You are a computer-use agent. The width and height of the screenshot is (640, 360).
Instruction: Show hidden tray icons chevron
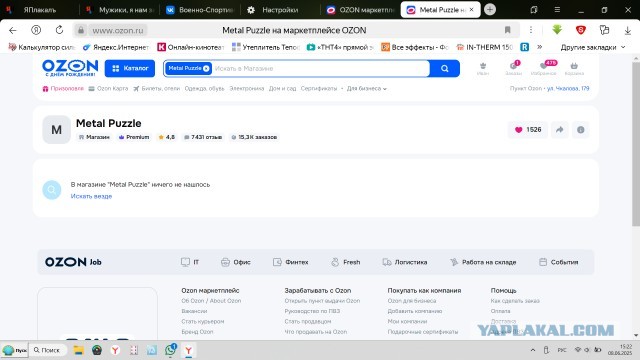tap(533, 350)
